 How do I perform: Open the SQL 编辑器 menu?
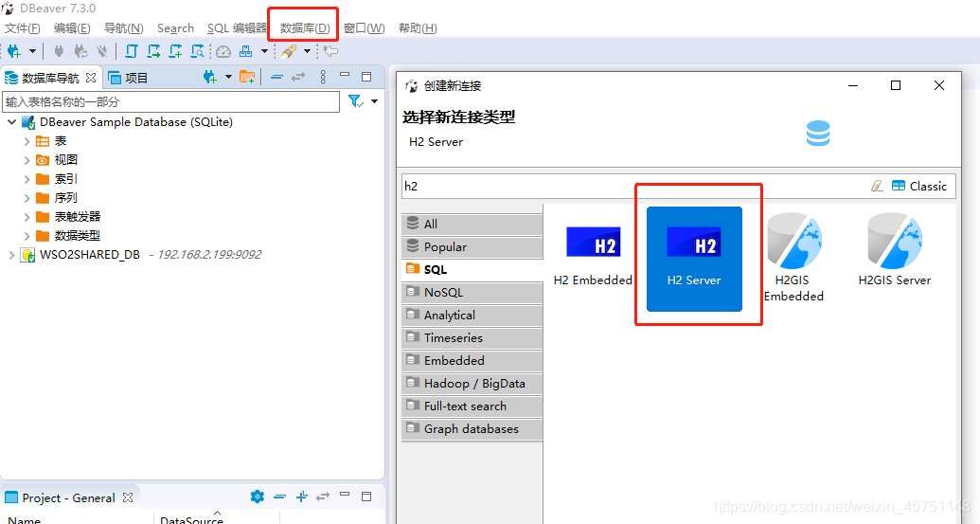click(x=237, y=28)
